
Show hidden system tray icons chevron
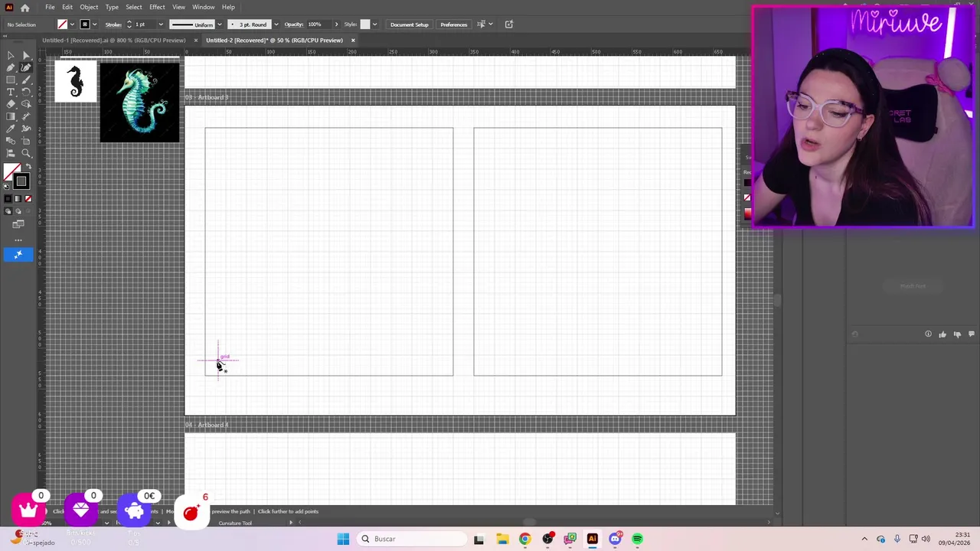[x=864, y=539]
